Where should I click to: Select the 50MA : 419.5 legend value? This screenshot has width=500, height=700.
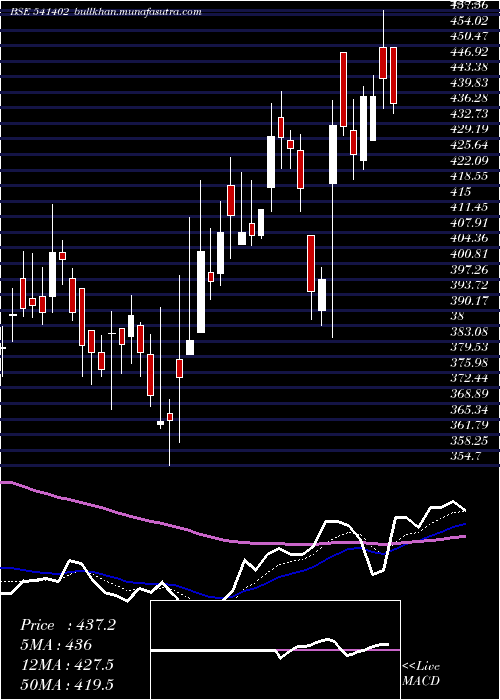click(x=67, y=684)
